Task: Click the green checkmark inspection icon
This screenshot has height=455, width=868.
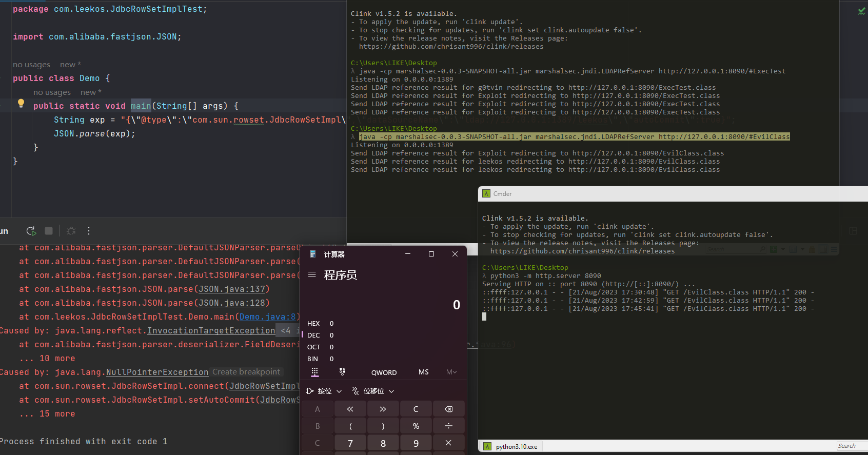Action: click(x=861, y=11)
